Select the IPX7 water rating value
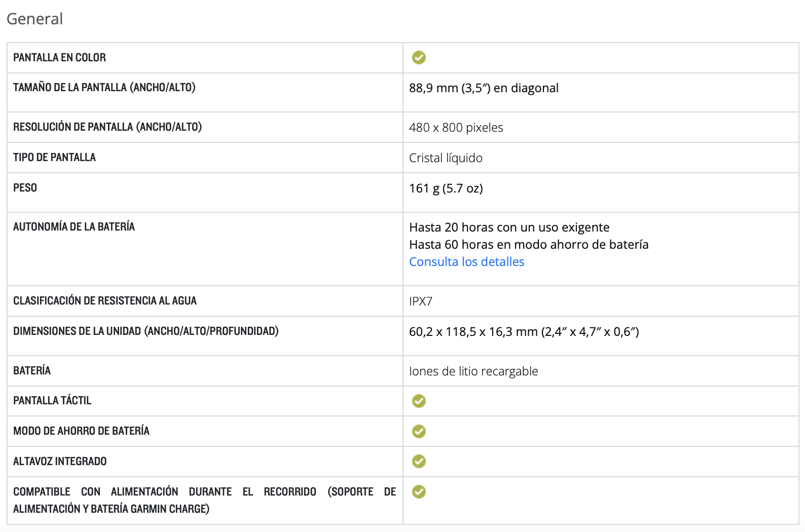 click(420, 301)
